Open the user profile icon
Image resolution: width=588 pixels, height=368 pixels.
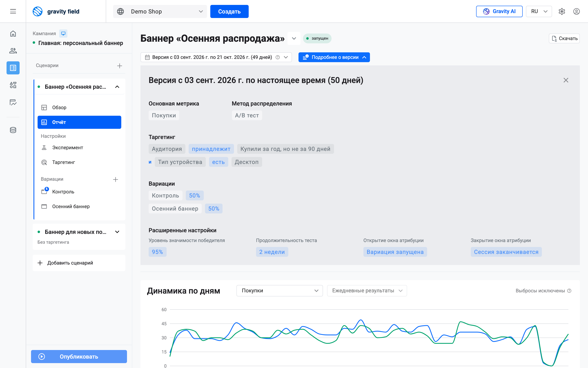pos(576,11)
